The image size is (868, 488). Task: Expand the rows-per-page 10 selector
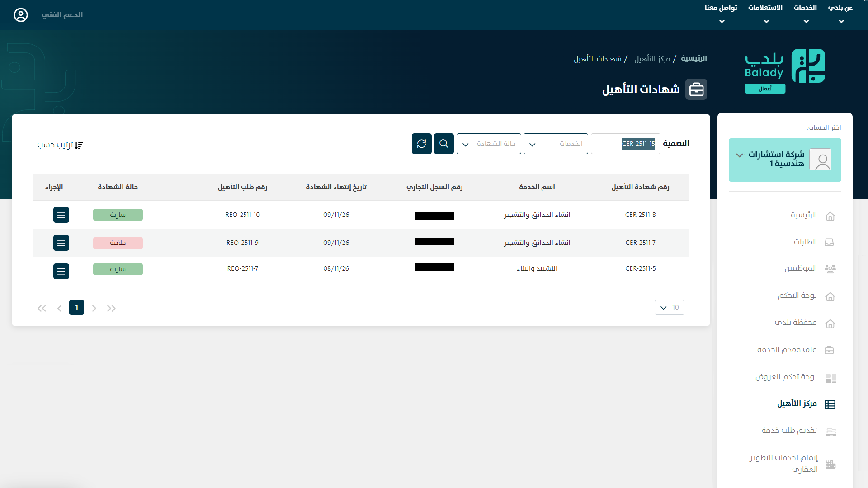pyautogui.click(x=669, y=308)
